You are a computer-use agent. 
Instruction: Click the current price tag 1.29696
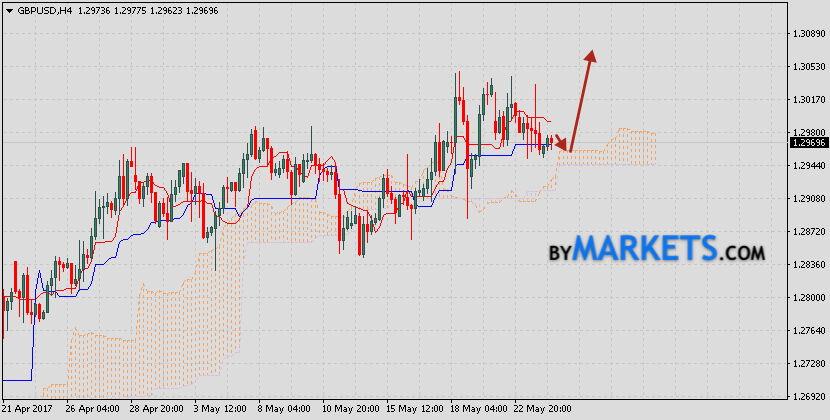(806, 143)
